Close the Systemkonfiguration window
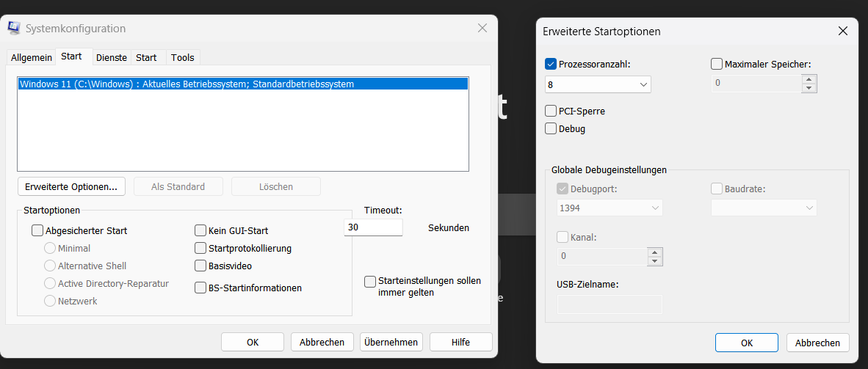Screen dimensions: 868x369 click(x=482, y=28)
